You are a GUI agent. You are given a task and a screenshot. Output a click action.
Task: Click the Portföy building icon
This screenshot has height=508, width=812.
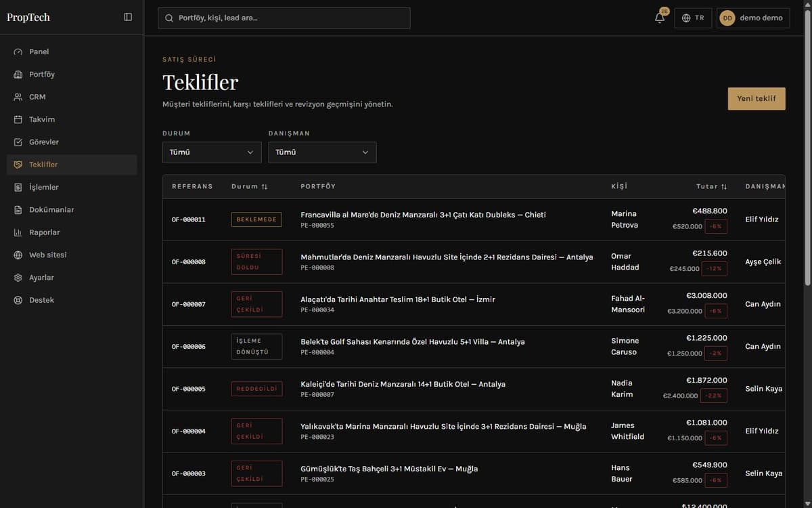coord(18,75)
